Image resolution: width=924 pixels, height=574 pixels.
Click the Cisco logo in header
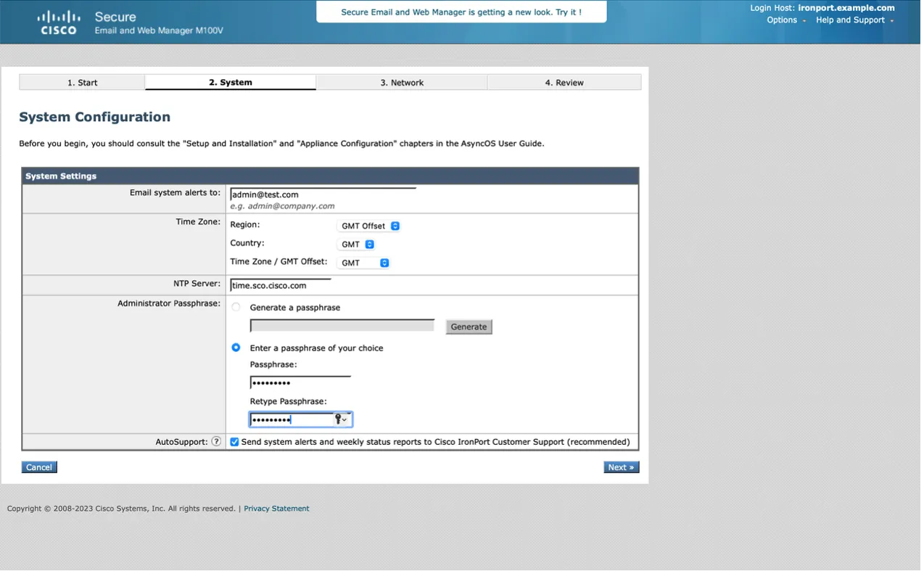pyautogui.click(x=59, y=22)
